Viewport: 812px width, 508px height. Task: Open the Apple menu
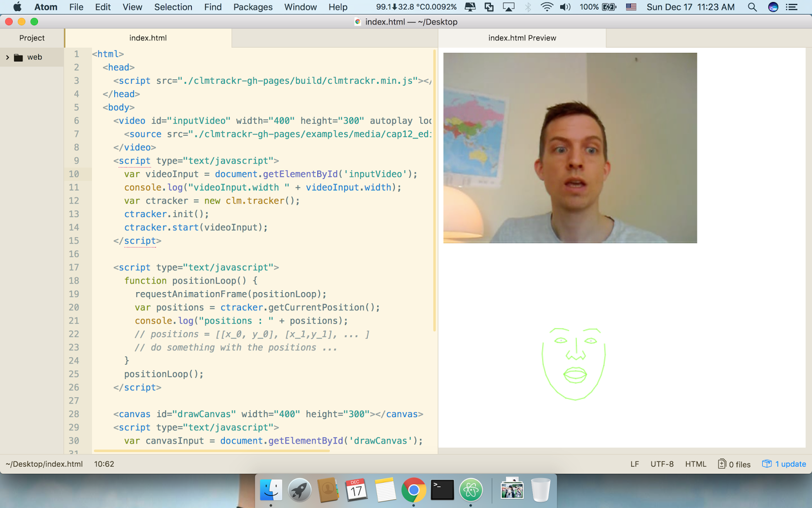point(17,7)
